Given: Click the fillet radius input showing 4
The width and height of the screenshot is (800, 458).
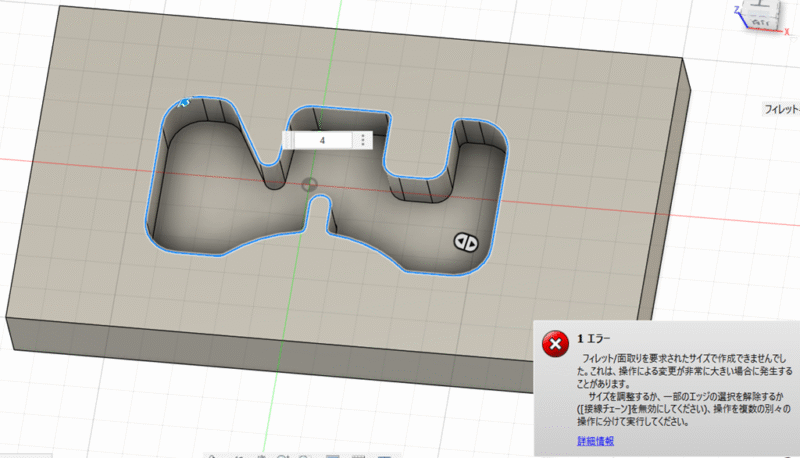Looking at the screenshot, I should 322,141.
